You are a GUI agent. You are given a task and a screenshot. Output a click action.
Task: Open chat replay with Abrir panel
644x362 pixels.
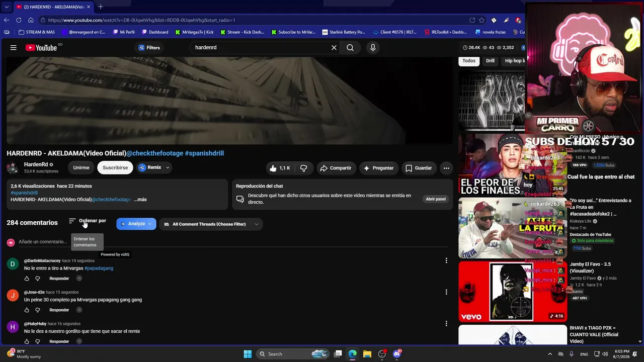tap(436, 199)
